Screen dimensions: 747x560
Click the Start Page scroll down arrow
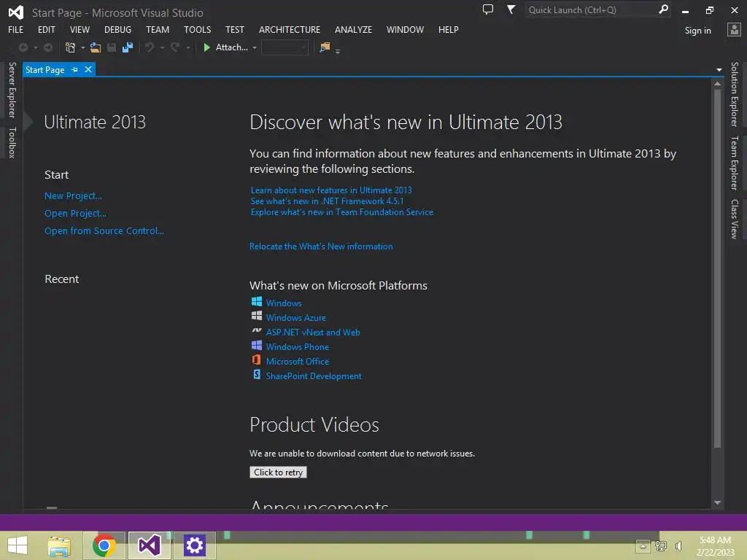[717, 503]
